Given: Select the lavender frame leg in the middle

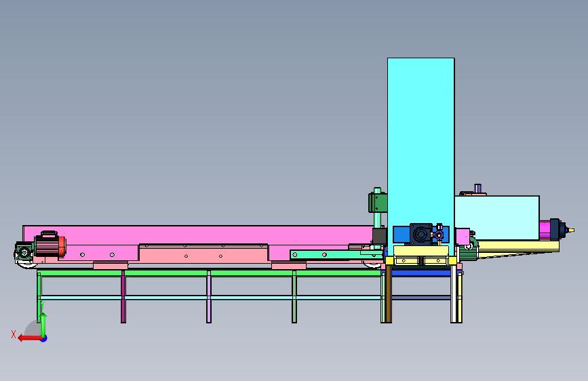Looking at the screenshot, I should [x=209, y=296].
